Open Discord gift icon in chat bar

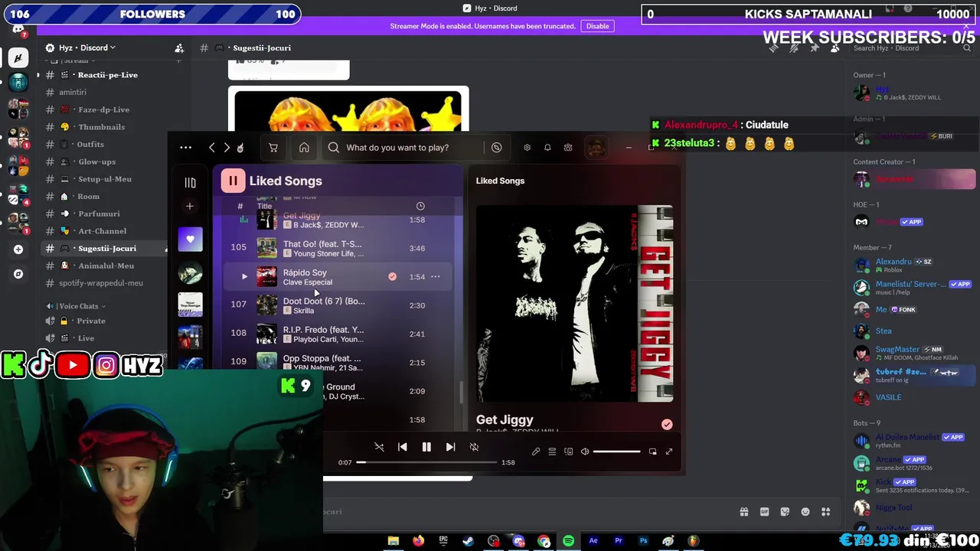coord(743,512)
